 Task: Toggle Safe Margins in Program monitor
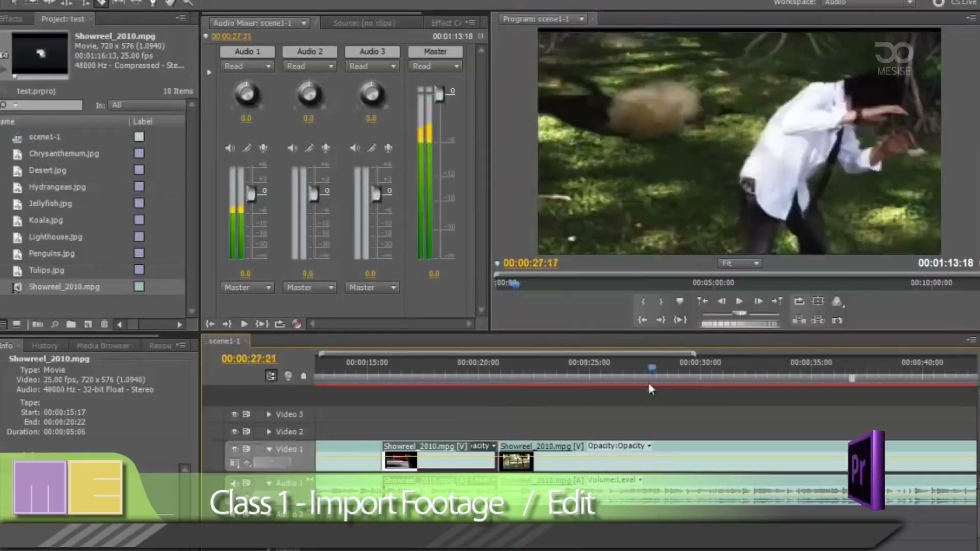[818, 302]
